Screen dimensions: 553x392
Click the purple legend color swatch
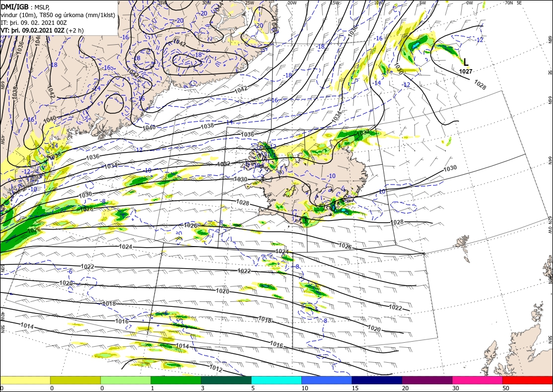point(427,380)
